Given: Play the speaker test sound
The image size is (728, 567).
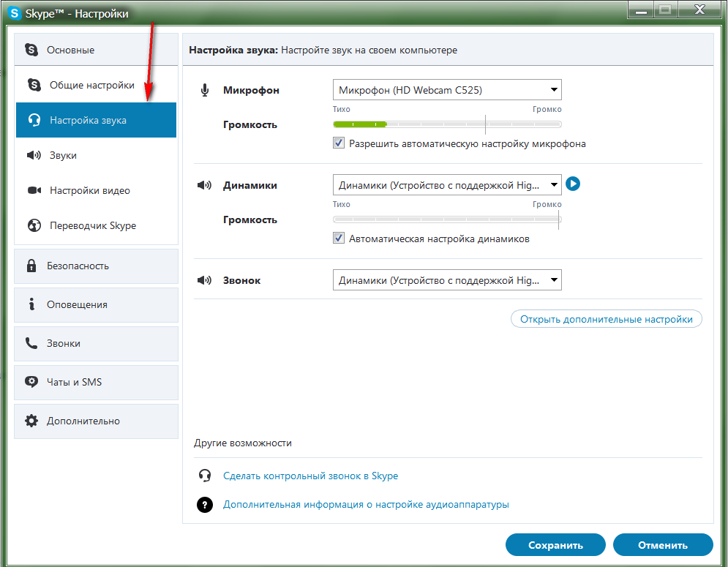Looking at the screenshot, I should (x=573, y=184).
